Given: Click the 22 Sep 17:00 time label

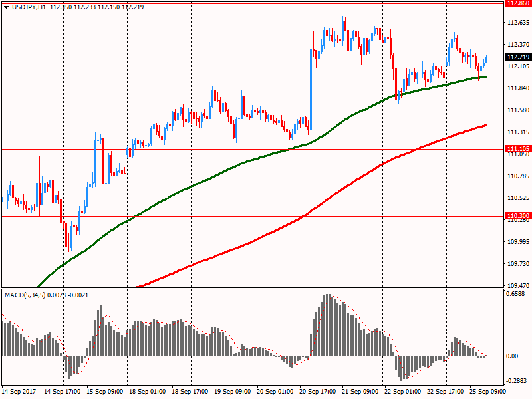Looking at the screenshot, I should tap(445, 392).
